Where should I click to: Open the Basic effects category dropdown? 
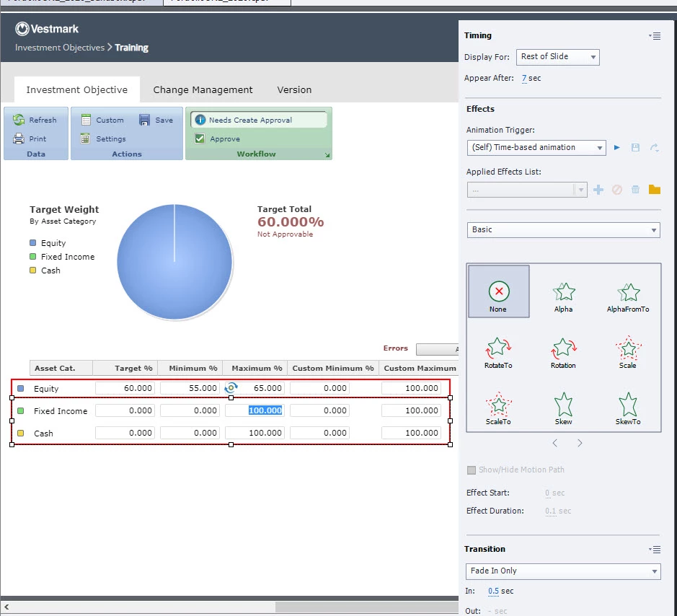pos(564,230)
